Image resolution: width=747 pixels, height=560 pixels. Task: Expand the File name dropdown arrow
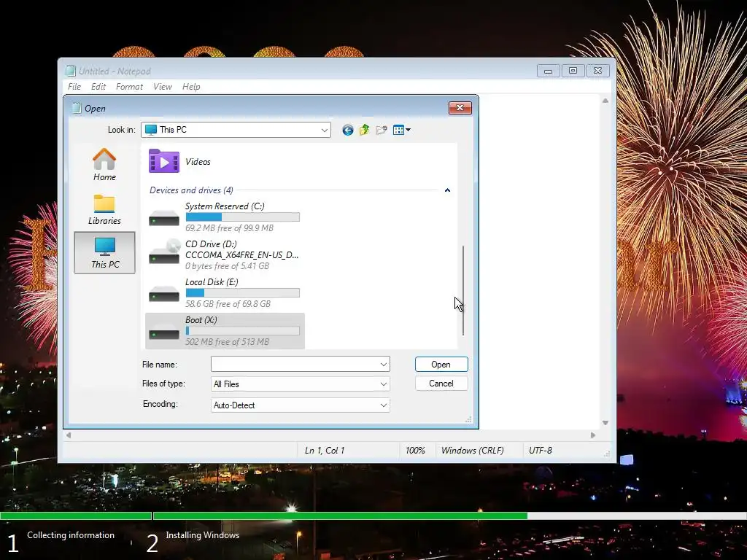pyautogui.click(x=384, y=365)
